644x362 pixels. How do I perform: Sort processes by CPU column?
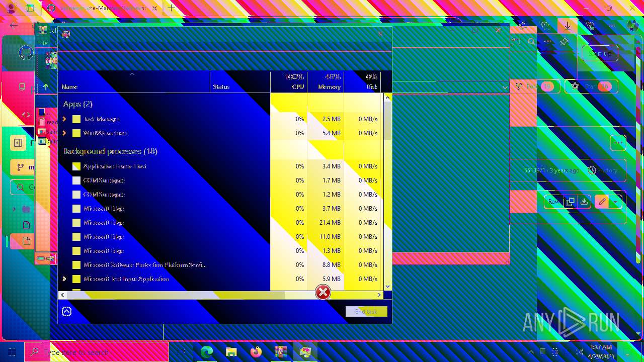tap(289, 81)
